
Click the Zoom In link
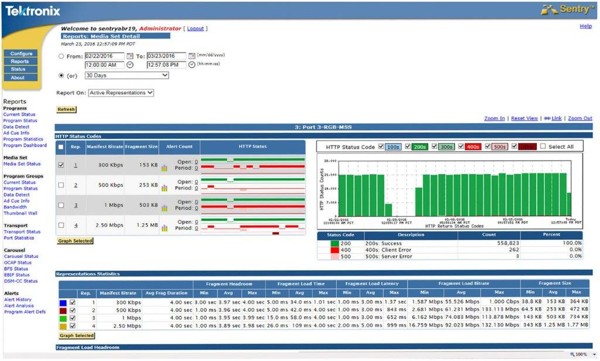[x=494, y=118]
